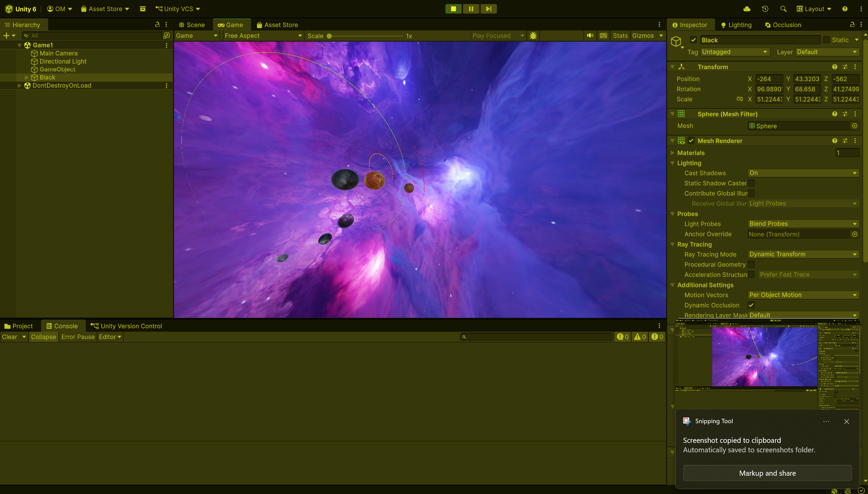Disable the Mesh Renderer component checkbox
This screenshot has width=868, height=494.
691,141
